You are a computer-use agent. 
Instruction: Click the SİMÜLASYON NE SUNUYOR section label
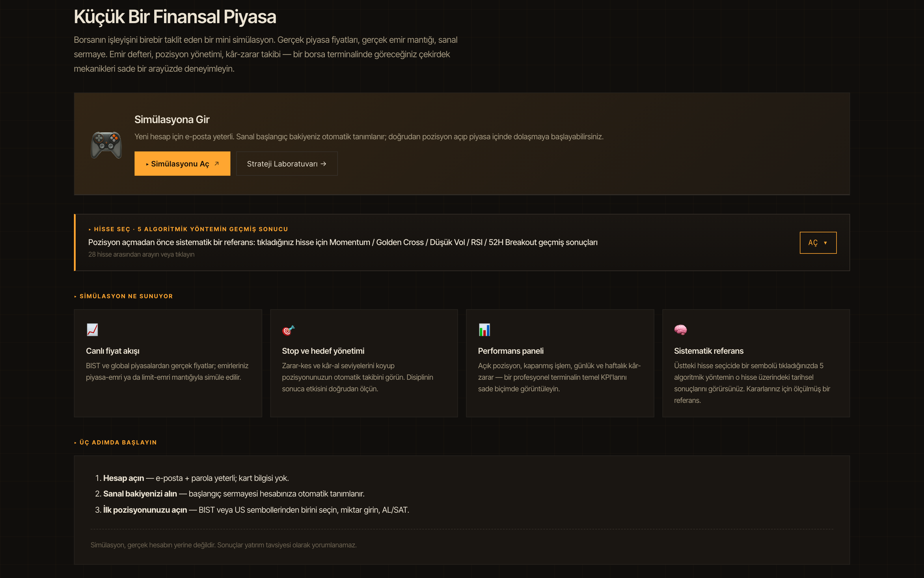coord(123,296)
